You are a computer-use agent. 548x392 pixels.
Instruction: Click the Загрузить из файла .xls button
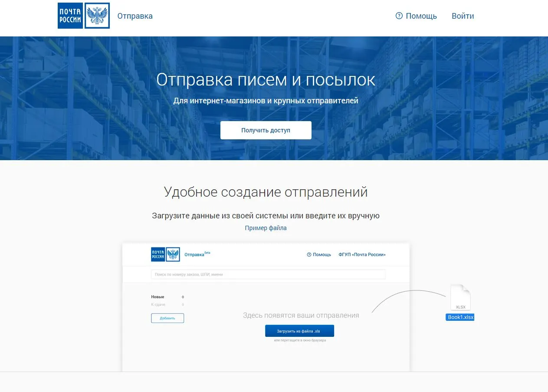pos(299,331)
